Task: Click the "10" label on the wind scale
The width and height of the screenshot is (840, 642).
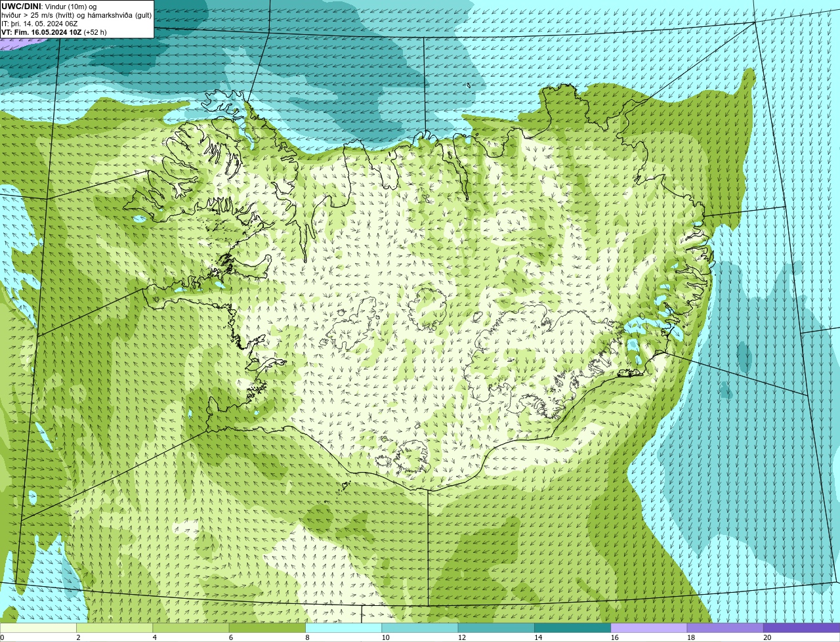Action: [385, 637]
